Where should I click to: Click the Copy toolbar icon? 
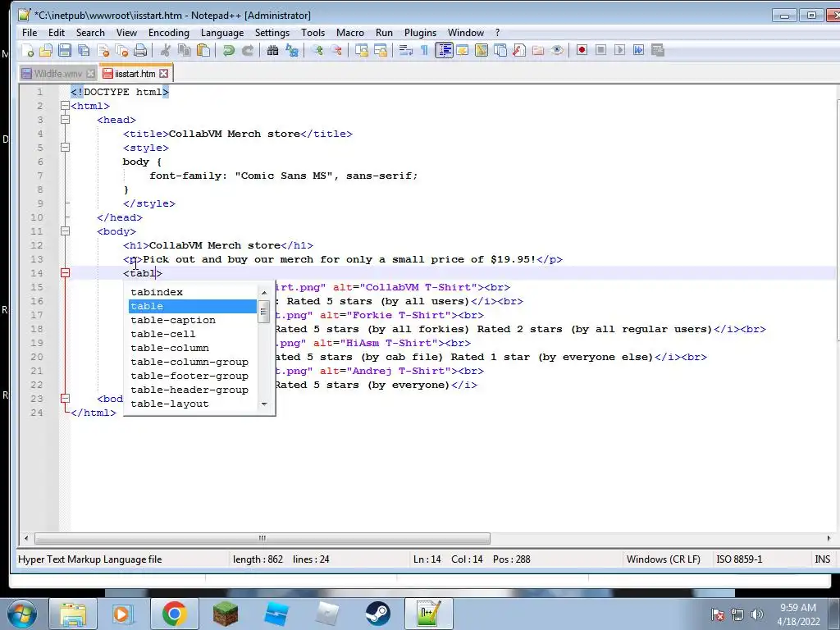[185, 50]
